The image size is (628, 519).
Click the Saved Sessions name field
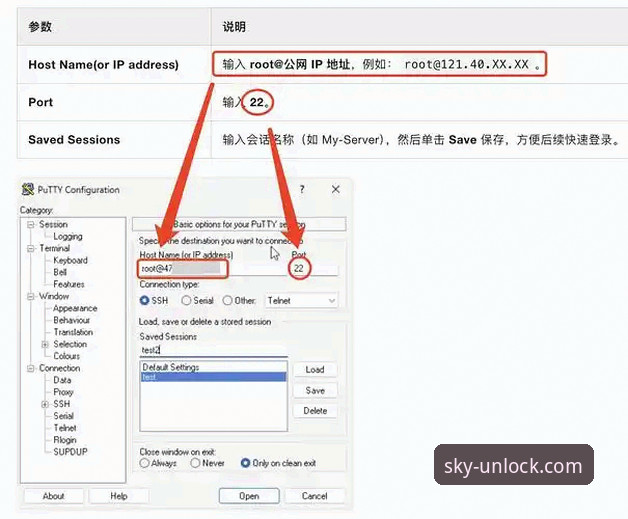point(213,350)
